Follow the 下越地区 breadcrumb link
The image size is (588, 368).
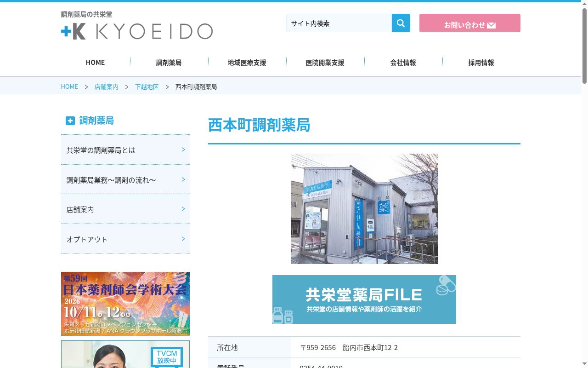(x=147, y=86)
